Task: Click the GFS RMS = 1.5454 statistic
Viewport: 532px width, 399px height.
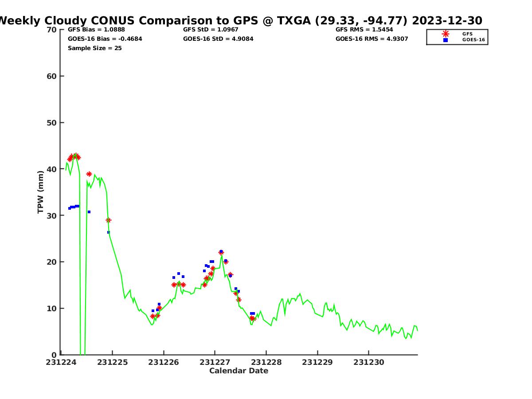Action: (x=364, y=30)
